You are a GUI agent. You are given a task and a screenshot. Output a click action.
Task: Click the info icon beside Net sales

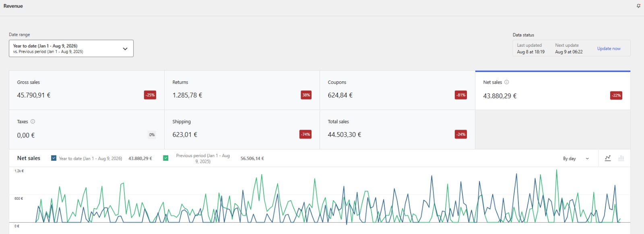[x=506, y=82]
